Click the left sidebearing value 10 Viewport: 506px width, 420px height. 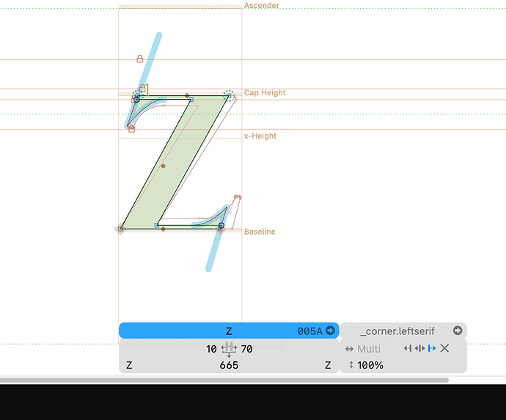coord(211,349)
